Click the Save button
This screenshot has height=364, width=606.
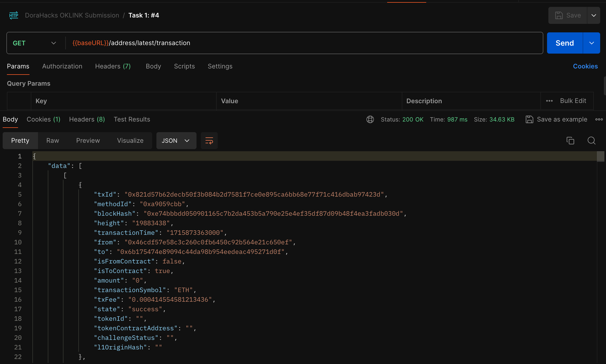pos(568,15)
